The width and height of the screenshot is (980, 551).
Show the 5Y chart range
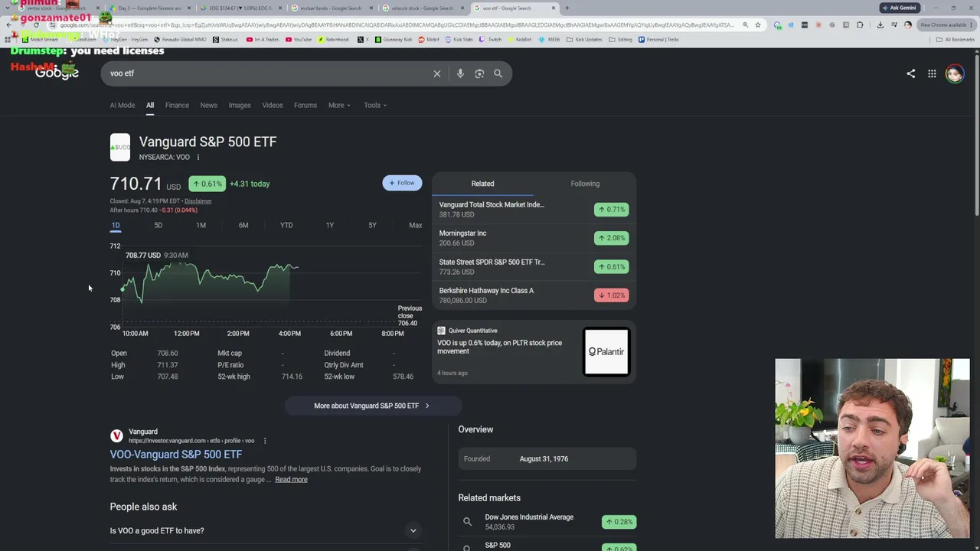tap(372, 226)
